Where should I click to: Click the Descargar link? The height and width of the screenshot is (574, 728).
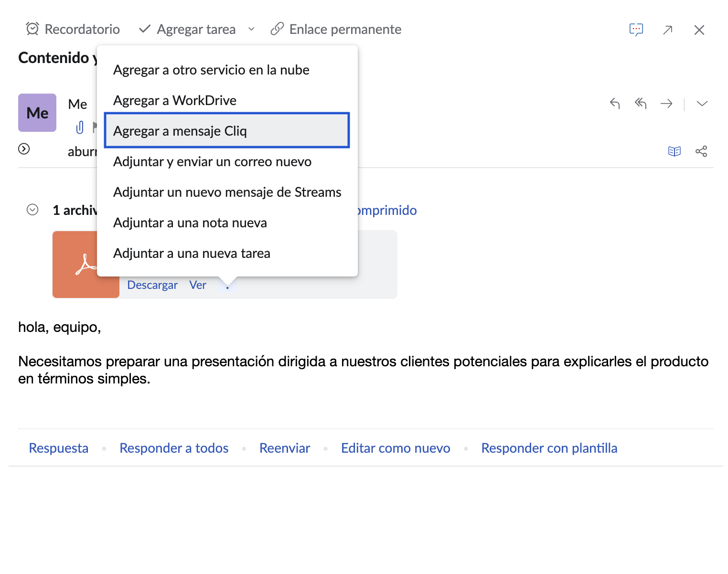click(x=152, y=285)
